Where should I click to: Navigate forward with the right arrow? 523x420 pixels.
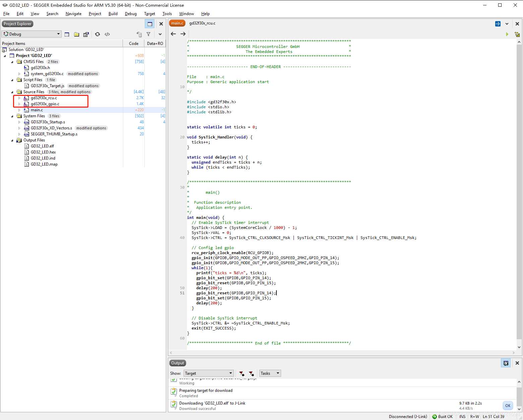click(x=183, y=34)
